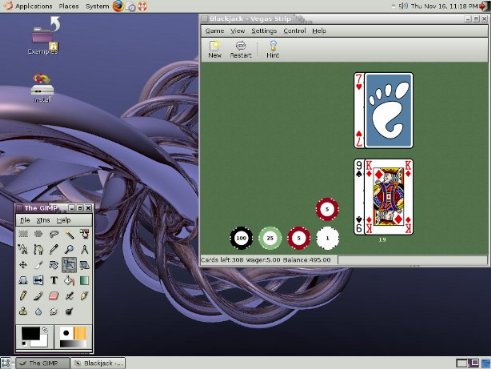Screen dimensions: 491x369
Task: Open the Places menu in the top panel
Action: tap(69, 6)
